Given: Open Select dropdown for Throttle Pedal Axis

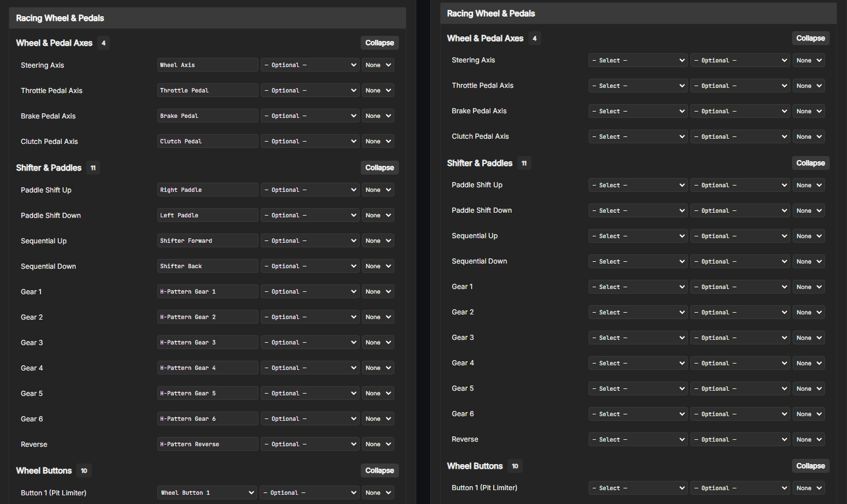Looking at the screenshot, I should (638, 86).
